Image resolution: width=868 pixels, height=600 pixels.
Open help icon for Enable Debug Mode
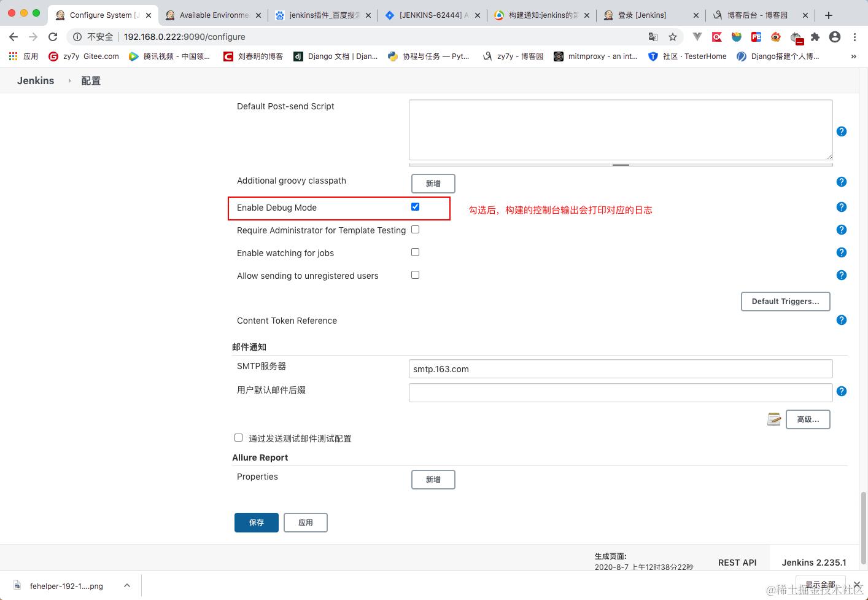tap(842, 207)
